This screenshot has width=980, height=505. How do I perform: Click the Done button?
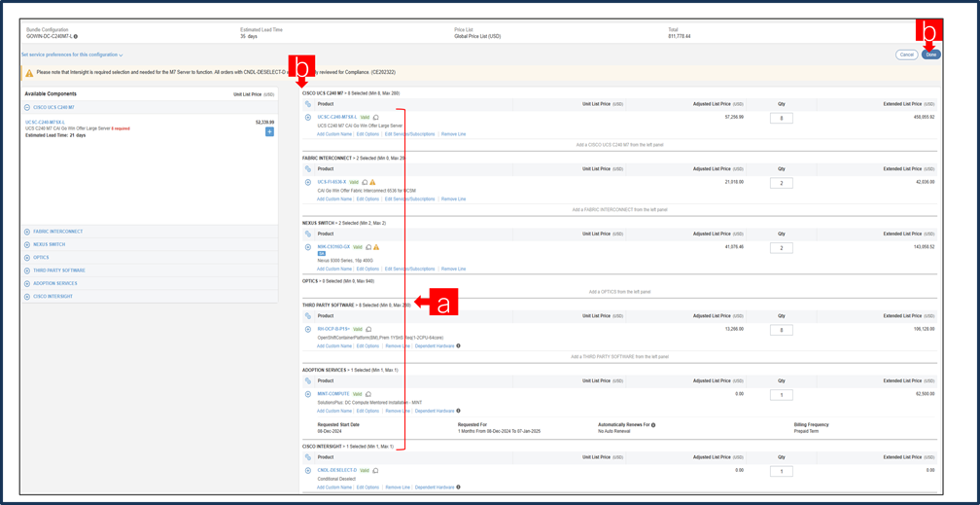click(x=931, y=54)
